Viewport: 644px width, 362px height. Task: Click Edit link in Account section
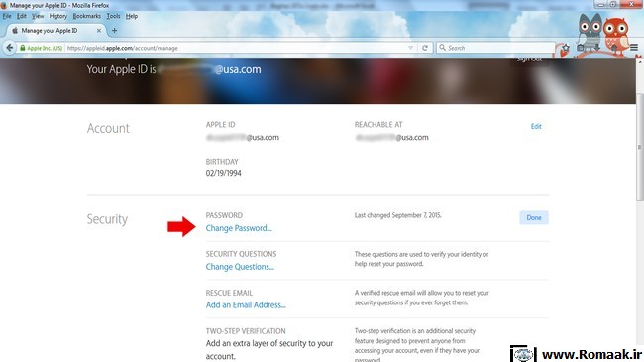tap(536, 126)
